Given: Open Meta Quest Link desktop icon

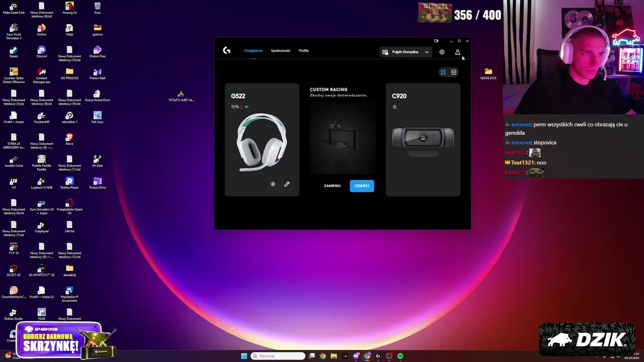Looking at the screenshot, I should tap(14, 8).
